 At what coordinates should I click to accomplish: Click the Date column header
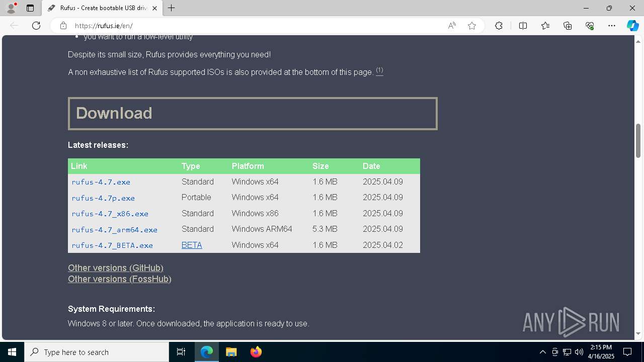[x=371, y=166]
